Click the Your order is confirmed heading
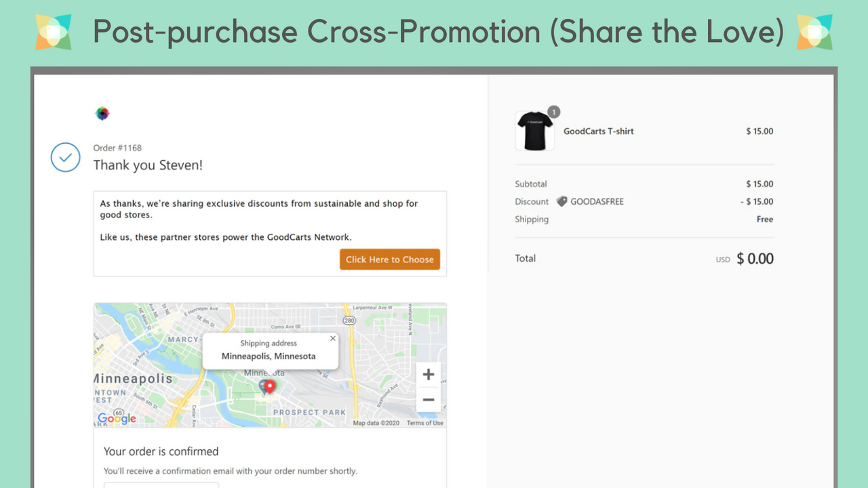The width and height of the screenshot is (868, 488). pos(161,451)
